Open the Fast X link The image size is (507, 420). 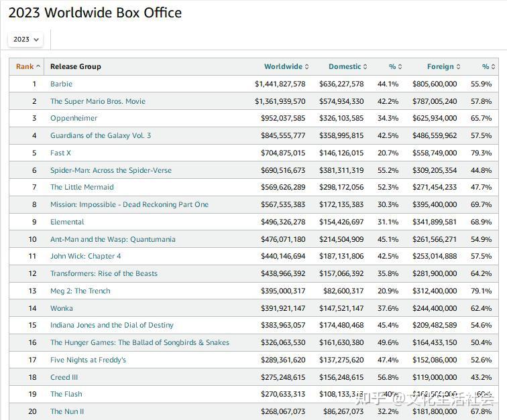coord(60,153)
